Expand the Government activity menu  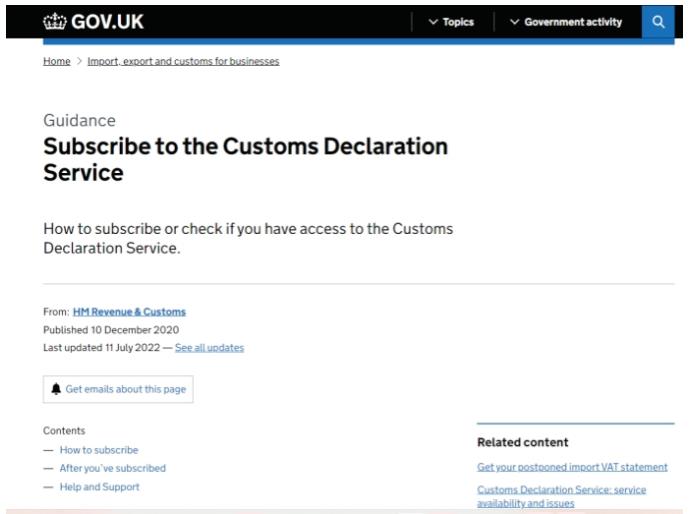[566, 22]
